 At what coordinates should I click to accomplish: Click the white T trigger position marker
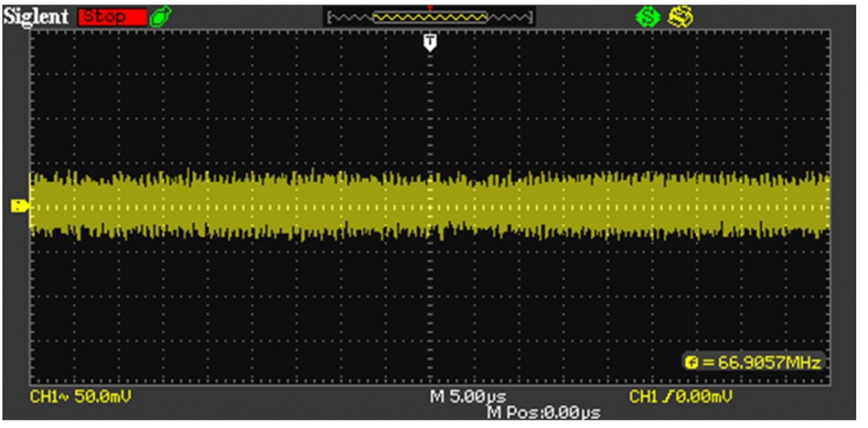click(431, 42)
